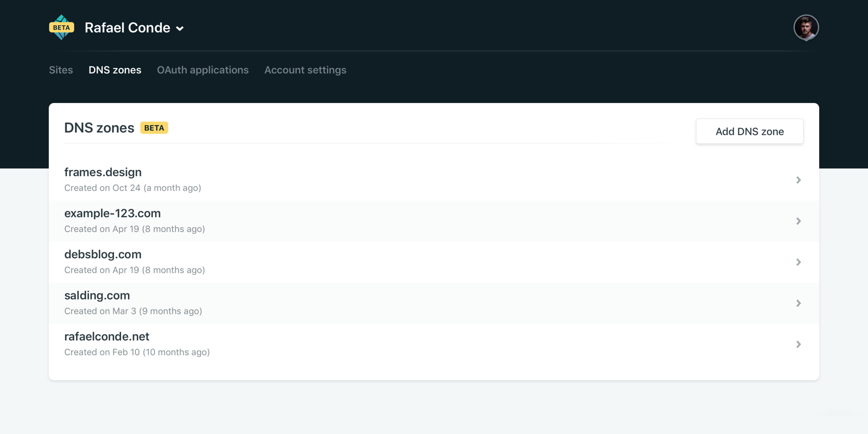Switch to the Sites tab
Screen dimensions: 868x434
(x=61, y=70)
